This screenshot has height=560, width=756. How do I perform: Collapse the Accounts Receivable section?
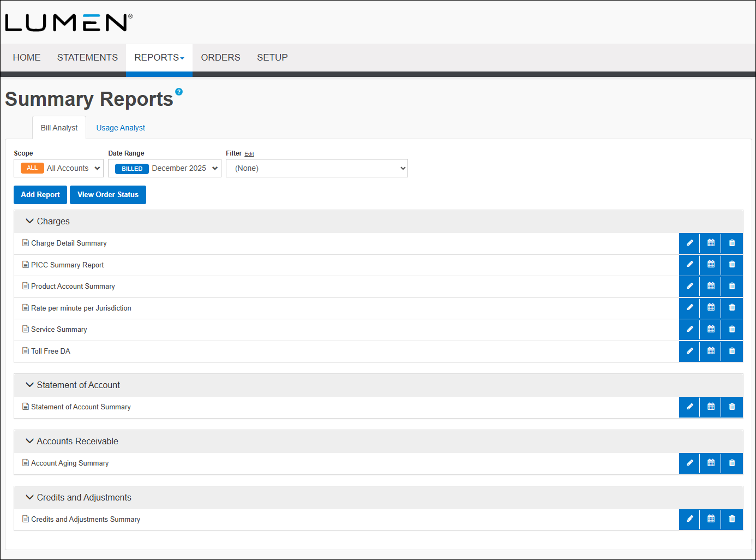30,441
